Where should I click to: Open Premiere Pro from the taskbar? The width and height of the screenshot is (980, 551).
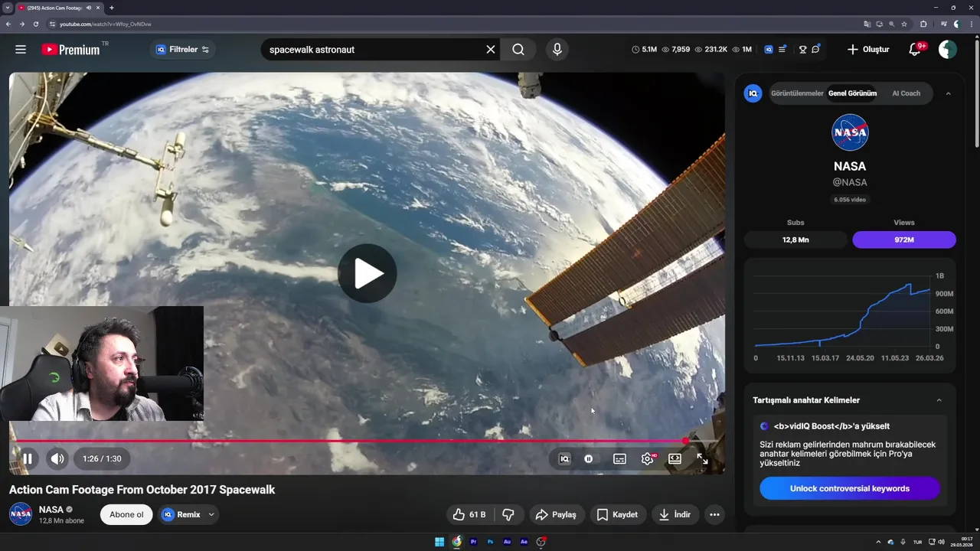pos(473,542)
